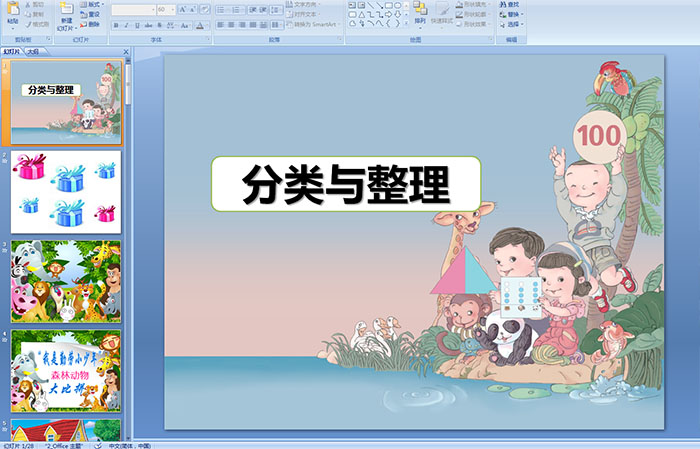Image resolution: width=700 pixels, height=449 pixels.
Task: Click the spell check status bar icon
Action: 98,445
